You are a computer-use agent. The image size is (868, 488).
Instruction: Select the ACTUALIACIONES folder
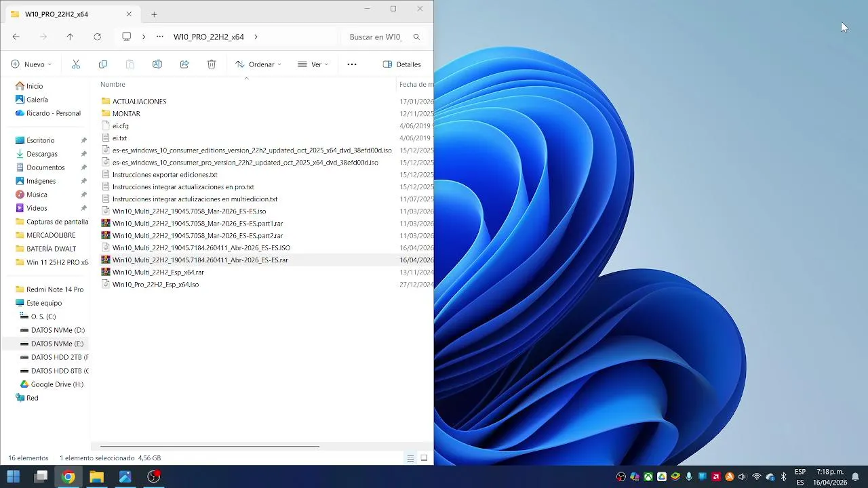coord(139,101)
